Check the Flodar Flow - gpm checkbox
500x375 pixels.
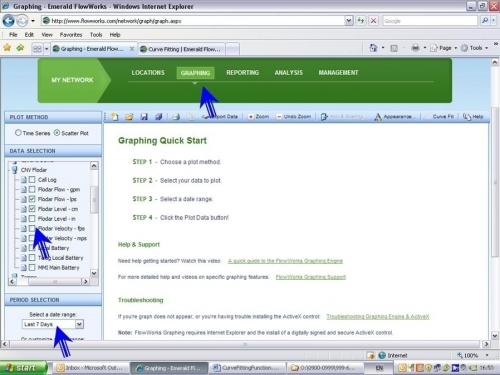tap(32, 189)
